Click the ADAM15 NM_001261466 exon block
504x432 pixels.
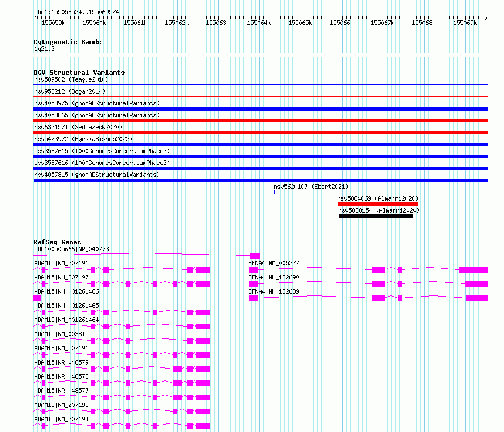[x=37, y=298]
